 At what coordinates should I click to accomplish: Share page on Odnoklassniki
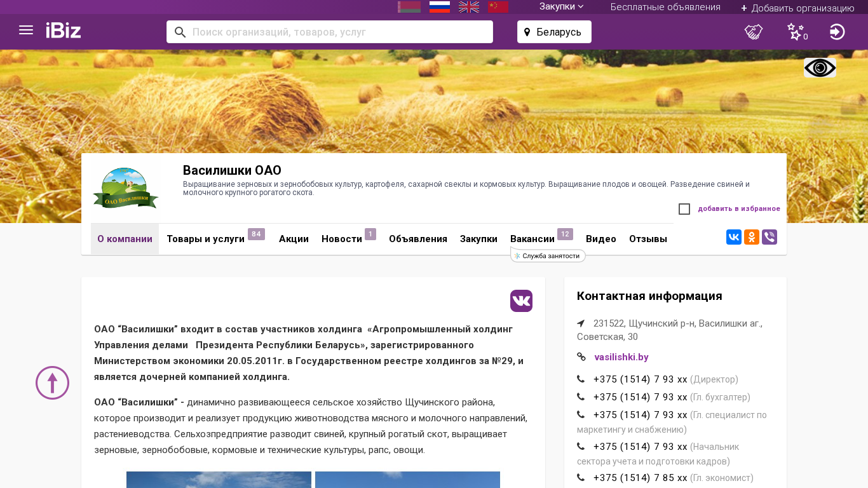(x=752, y=237)
